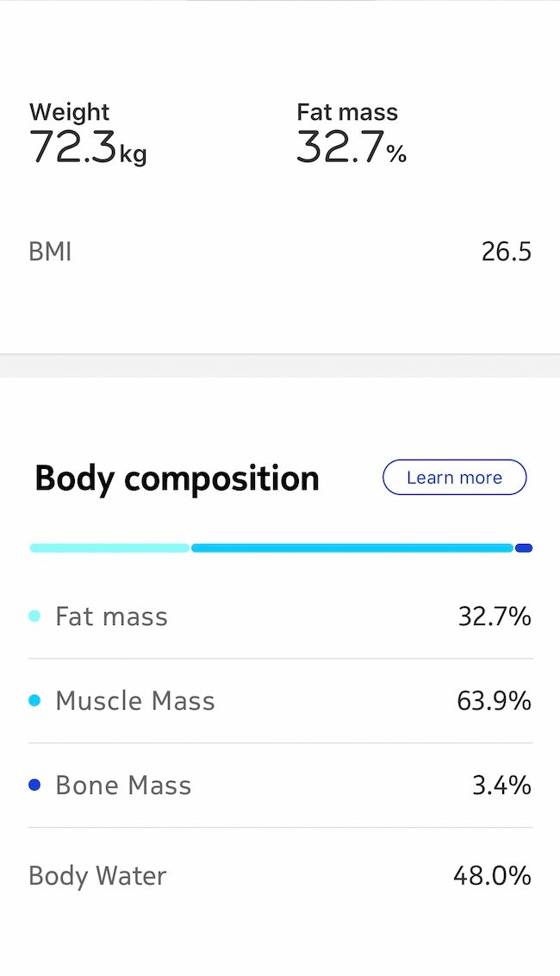Tap the fat mass segment of composition bar

click(x=109, y=547)
